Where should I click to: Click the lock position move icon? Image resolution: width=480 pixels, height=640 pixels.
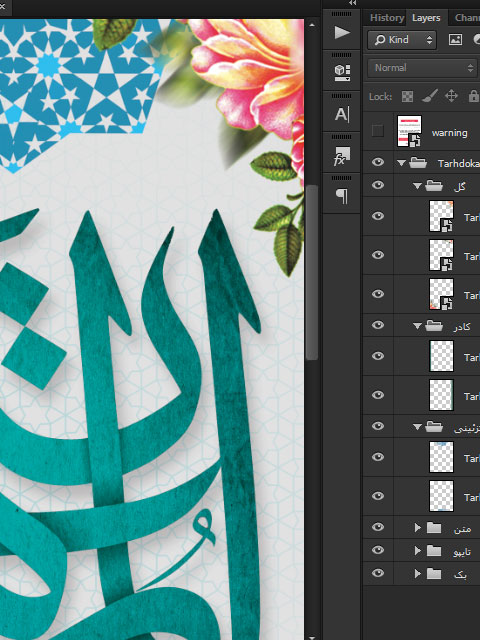tap(451, 96)
